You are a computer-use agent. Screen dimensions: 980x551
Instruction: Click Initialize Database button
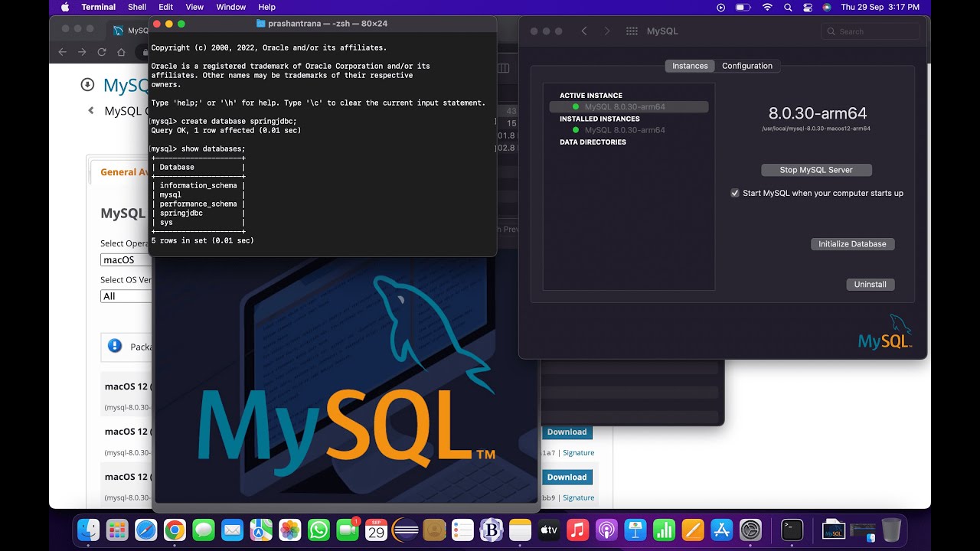pyautogui.click(x=852, y=244)
